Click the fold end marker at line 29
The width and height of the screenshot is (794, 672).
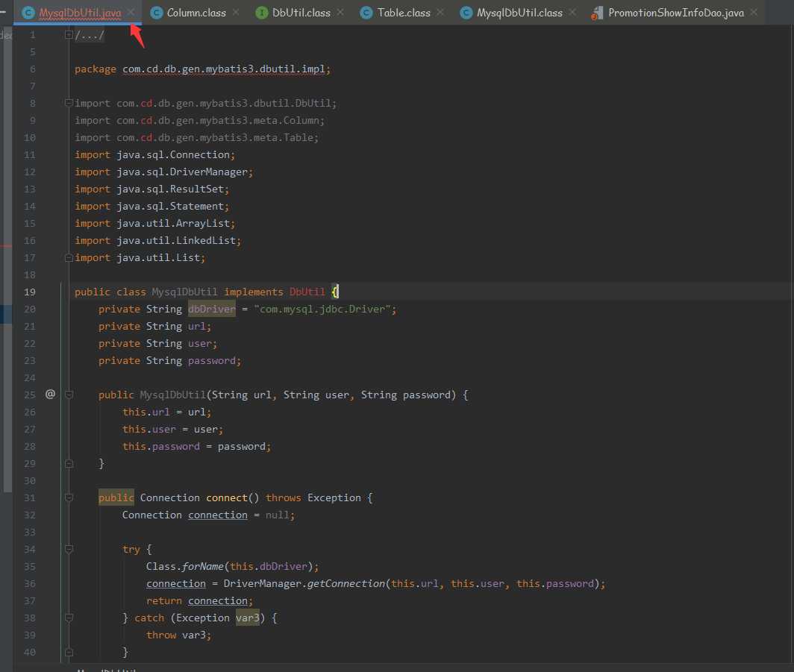coord(69,463)
